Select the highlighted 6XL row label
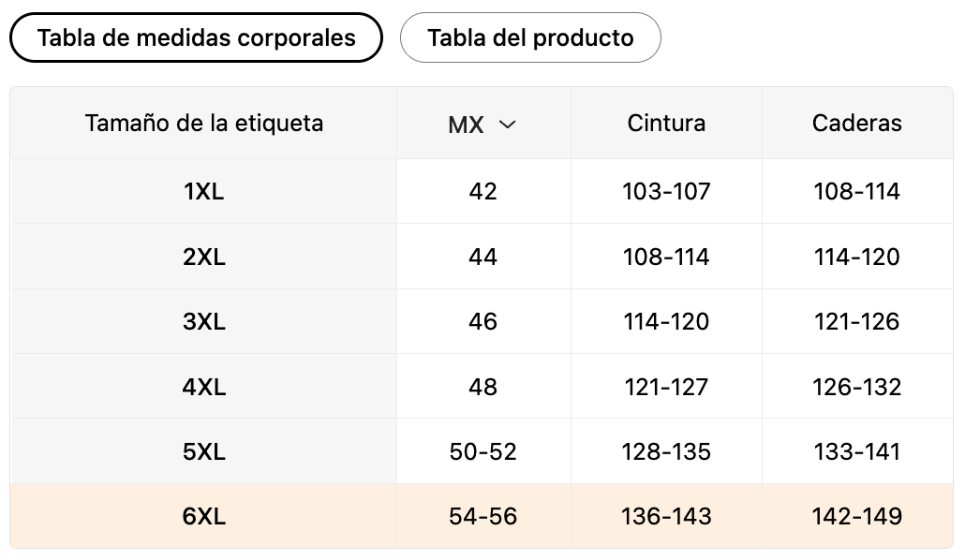 coord(204,516)
